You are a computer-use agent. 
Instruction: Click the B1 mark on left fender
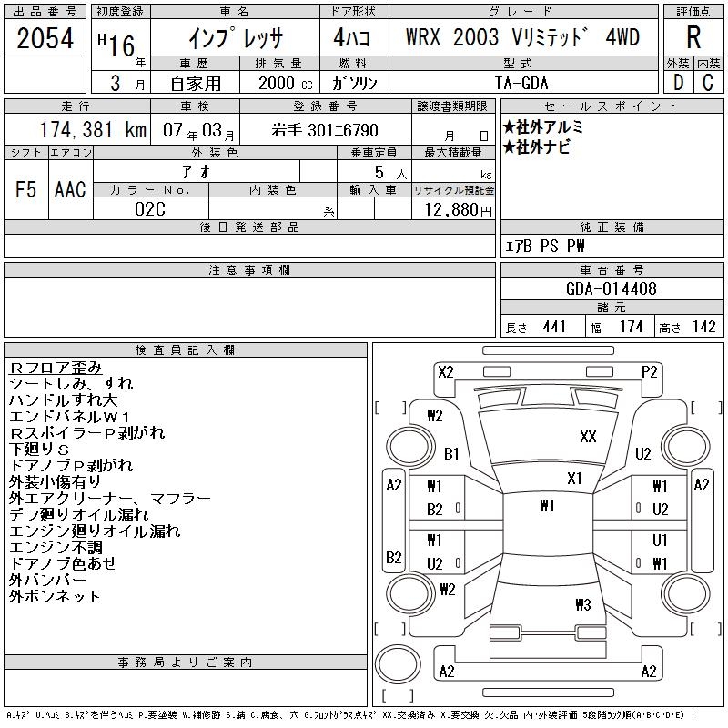point(451,453)
